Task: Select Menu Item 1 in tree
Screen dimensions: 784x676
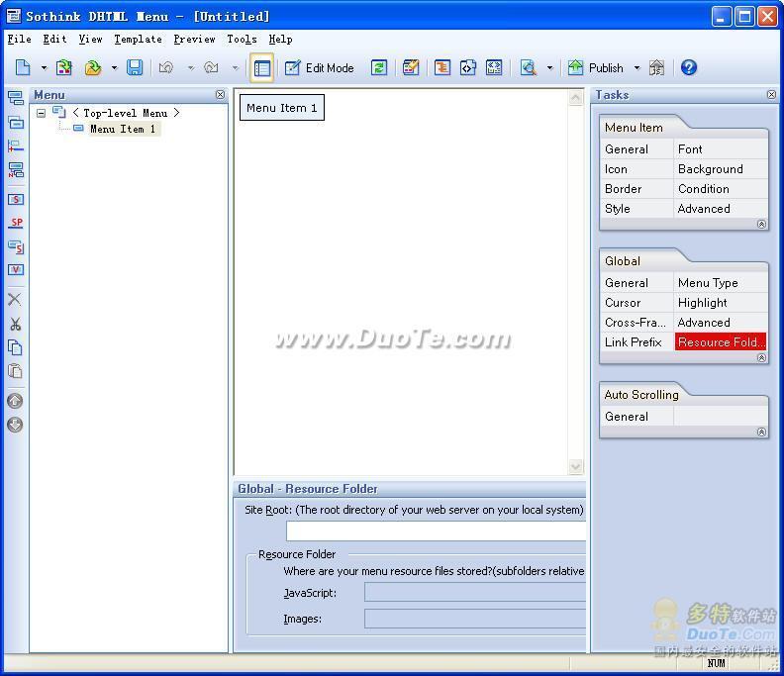Action: click(x=123, y=129)
